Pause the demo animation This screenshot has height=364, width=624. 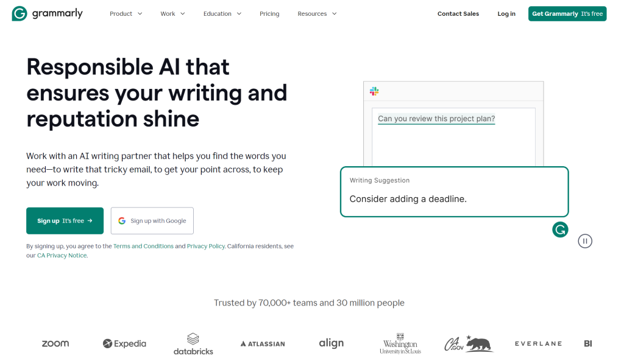point(584,240)
